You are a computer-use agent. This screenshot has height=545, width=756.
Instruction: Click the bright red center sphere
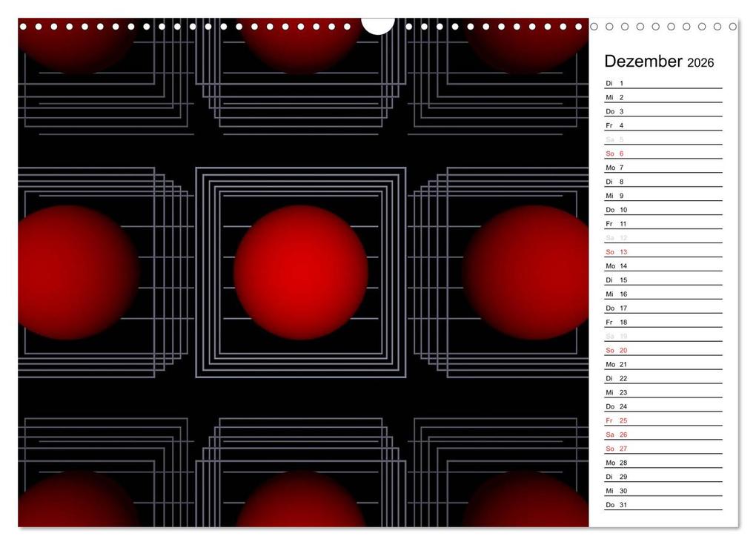coord(301,273)
